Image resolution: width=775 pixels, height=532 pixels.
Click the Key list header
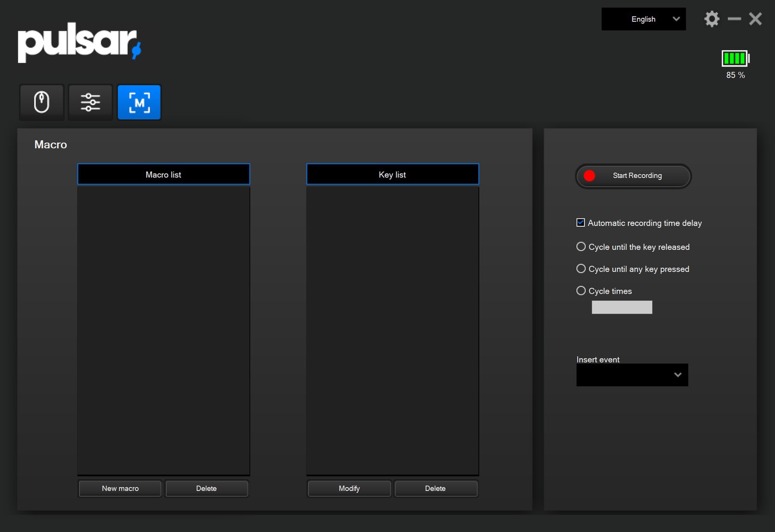coord(393,174)
